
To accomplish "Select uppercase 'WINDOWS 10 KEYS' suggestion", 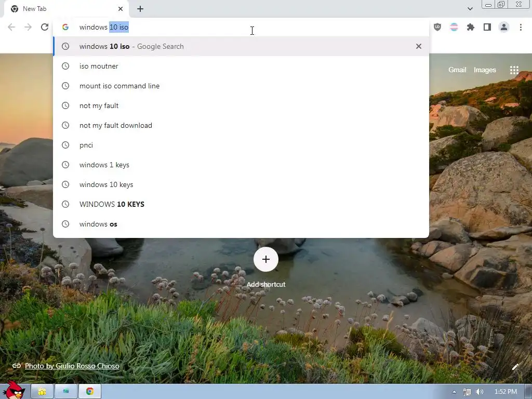I will pyautogui.click(x=241, y=204).
